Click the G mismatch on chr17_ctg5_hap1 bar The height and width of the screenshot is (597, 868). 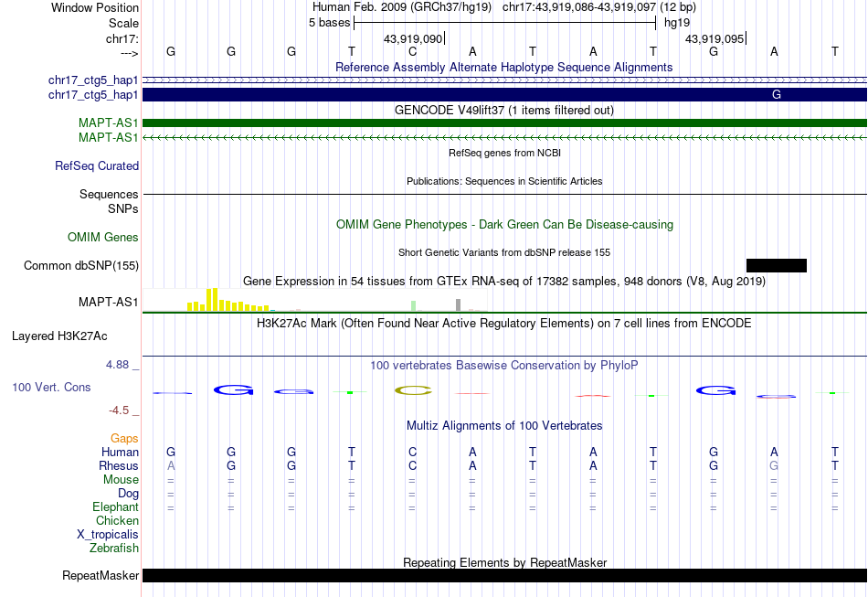(x=776, y=95)
